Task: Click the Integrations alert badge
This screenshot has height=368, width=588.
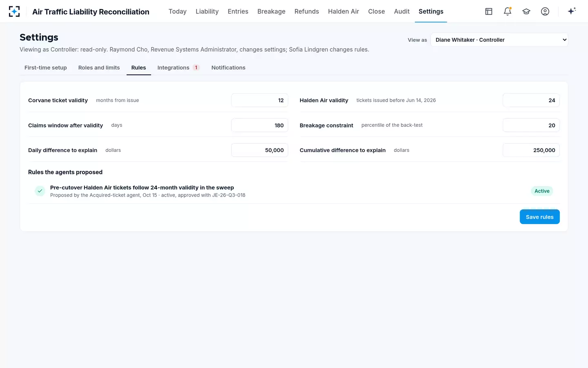Action: pos(196,67)
